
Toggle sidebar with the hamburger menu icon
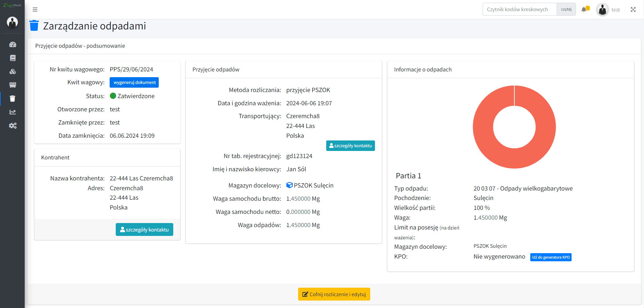(x=35, y=9)
